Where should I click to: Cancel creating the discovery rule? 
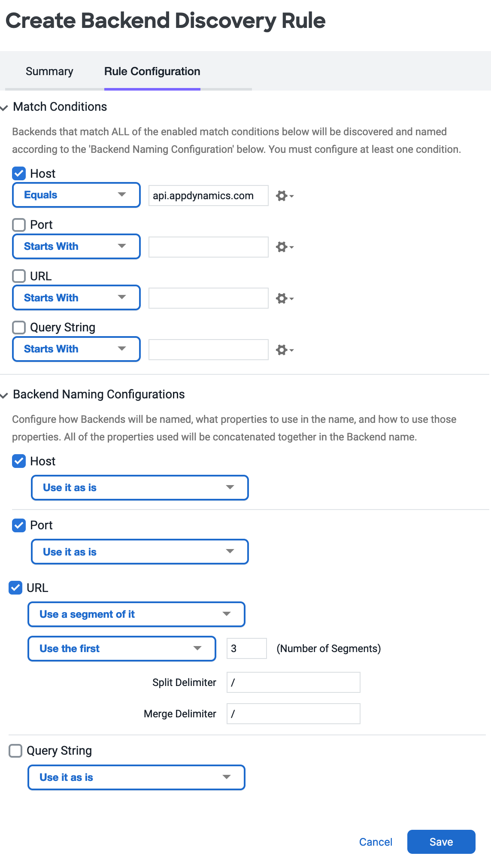(x=376, y=842)
